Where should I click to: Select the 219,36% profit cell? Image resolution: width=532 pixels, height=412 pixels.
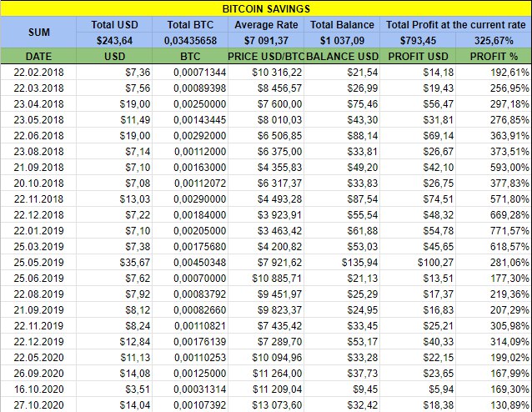(494, 294)
